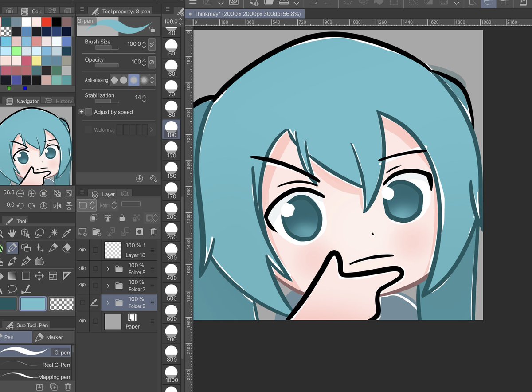This screenshot has height=392, width=532.
Task: Delete sub tool using bottom trash icon
Action: coord(68,387)
